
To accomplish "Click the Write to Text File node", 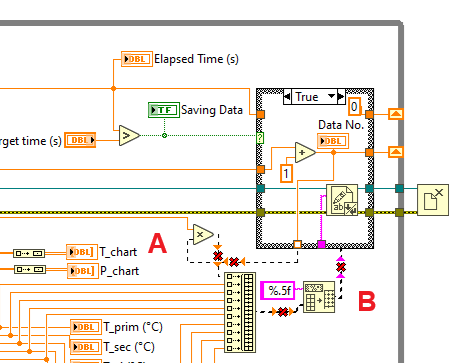I will click(342, 200).
